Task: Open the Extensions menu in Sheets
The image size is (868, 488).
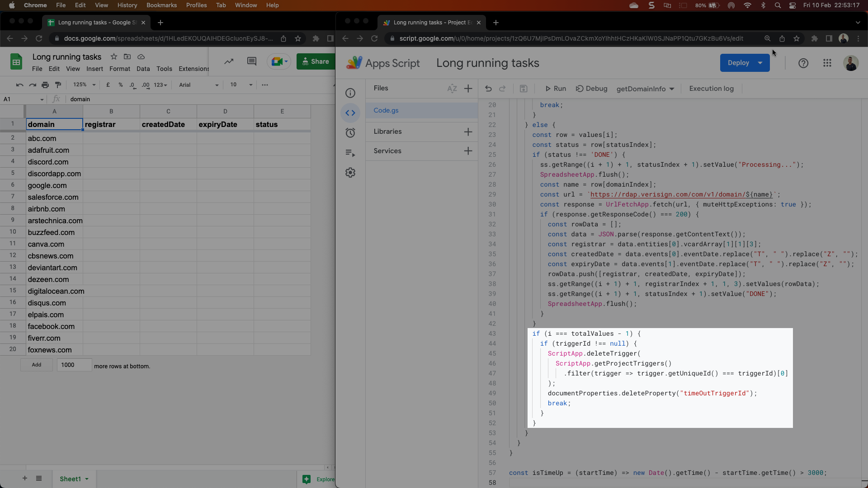Action: pos(193,69)
